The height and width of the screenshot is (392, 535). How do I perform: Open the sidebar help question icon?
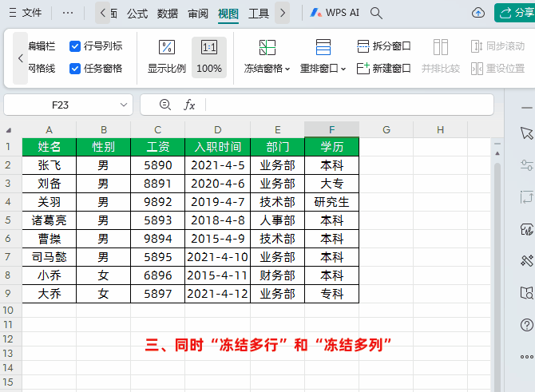(x=526, y=325)
